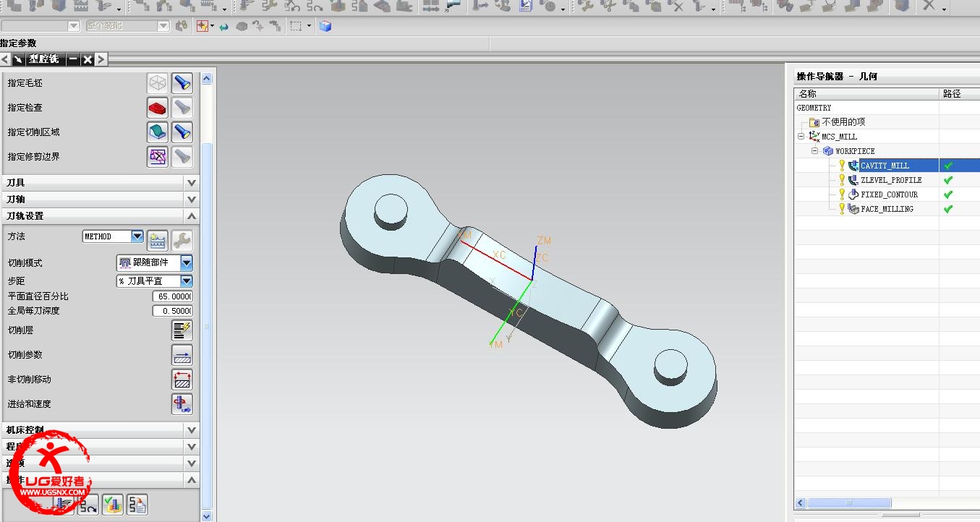Click the 指定修剪边界 label

(x=34, y=157)
